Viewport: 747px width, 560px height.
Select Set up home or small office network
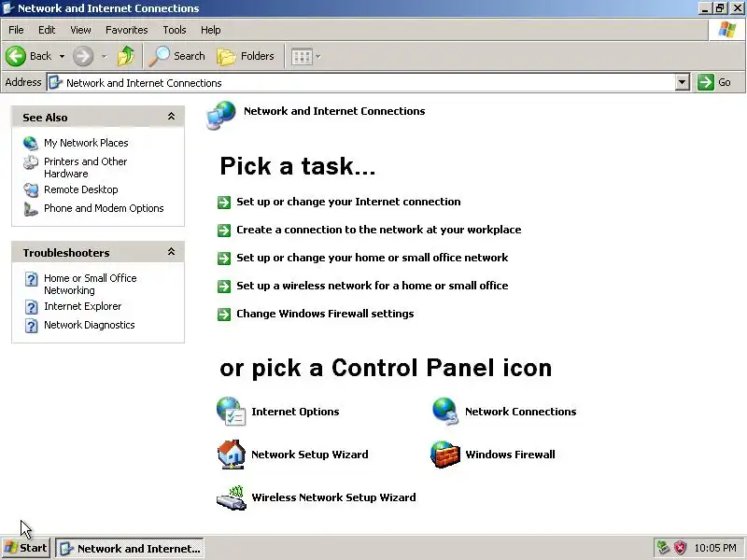[x=372, y=258]
